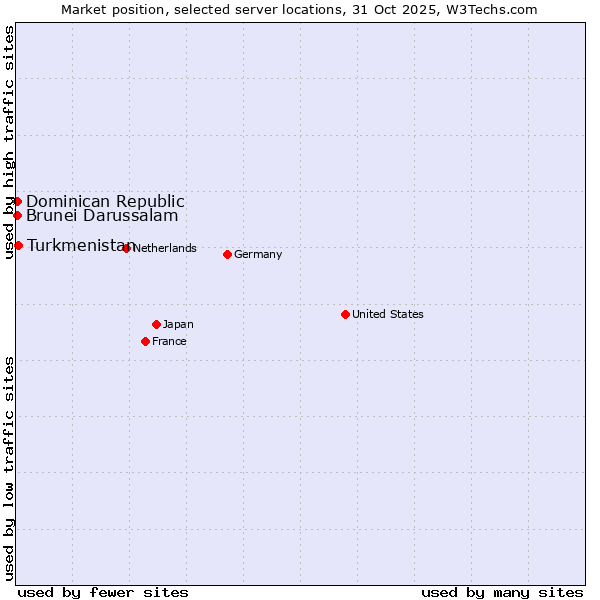600x600 pixels.
Task: Click the 'used by many sites' axis label
Action: click(x=502, y=592)
